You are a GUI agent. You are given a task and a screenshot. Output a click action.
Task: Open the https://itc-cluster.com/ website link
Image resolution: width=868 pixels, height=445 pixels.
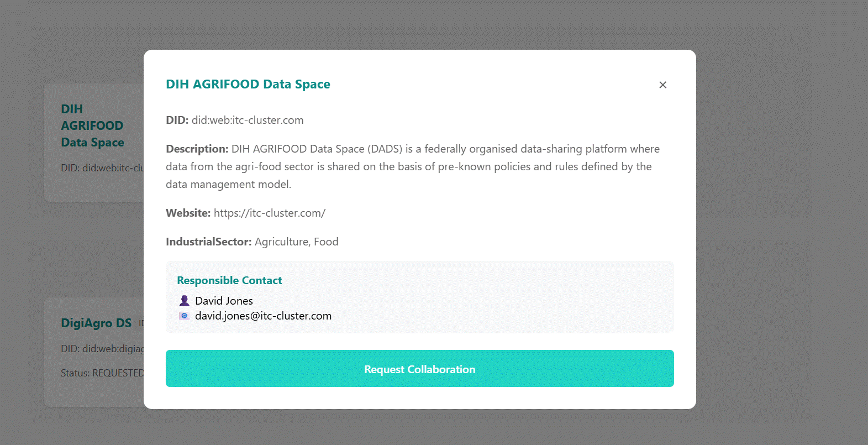[270, 213]
